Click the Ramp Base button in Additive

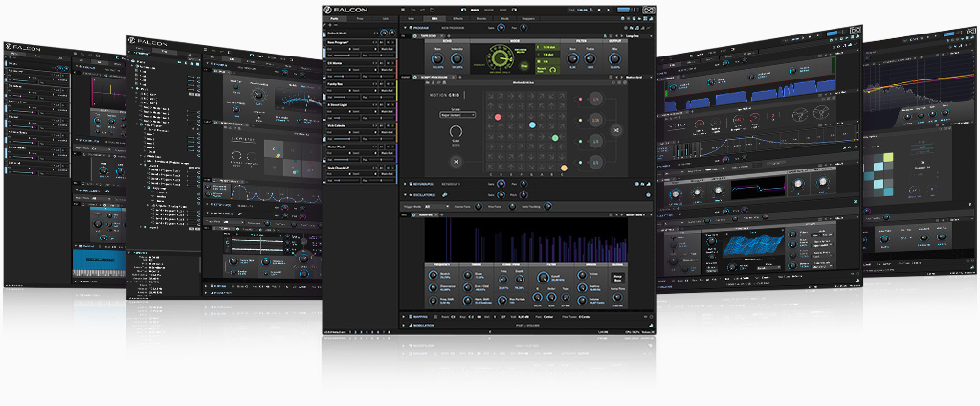[617, 277]
